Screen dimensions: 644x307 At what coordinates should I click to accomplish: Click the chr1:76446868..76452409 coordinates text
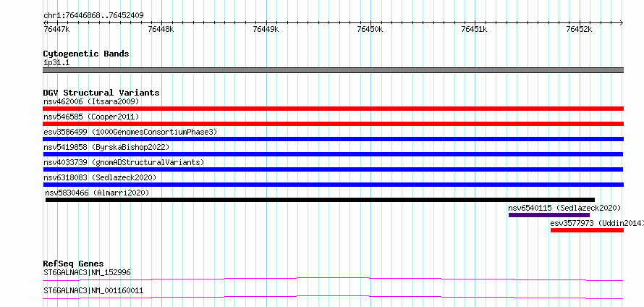pos(93,16)
